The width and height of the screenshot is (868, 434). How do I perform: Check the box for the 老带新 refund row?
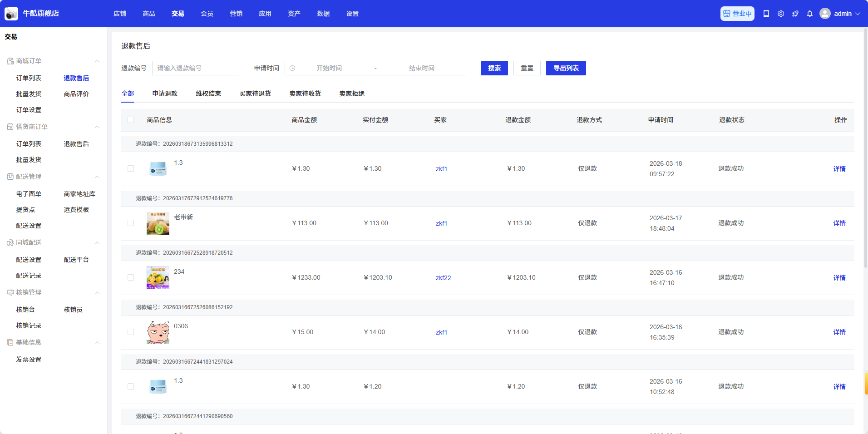(x=131, y=223)
